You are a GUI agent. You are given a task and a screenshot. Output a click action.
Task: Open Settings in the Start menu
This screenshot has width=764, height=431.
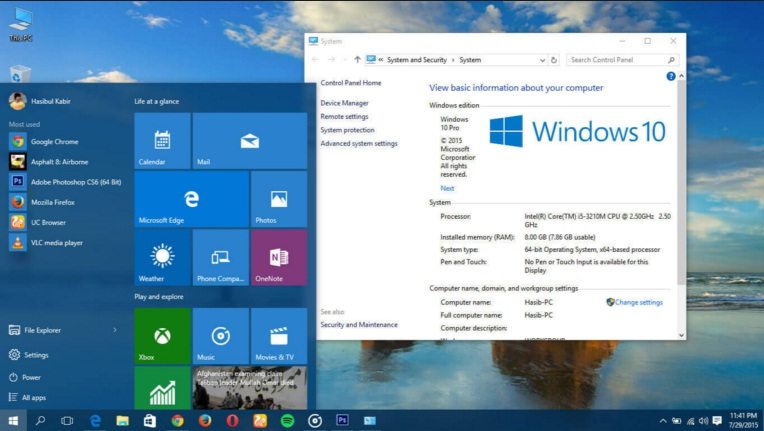pyautogui.click(x=29, y=355)
